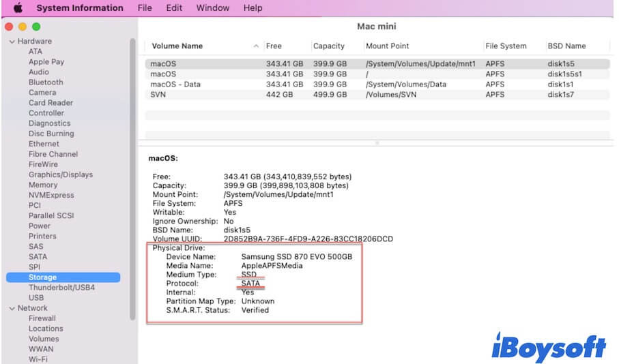Image resolution: width=619 pixels, height=364 pixels.
Task: Sort volumes by the Capacity column header
Action: [x=329, y=46]
